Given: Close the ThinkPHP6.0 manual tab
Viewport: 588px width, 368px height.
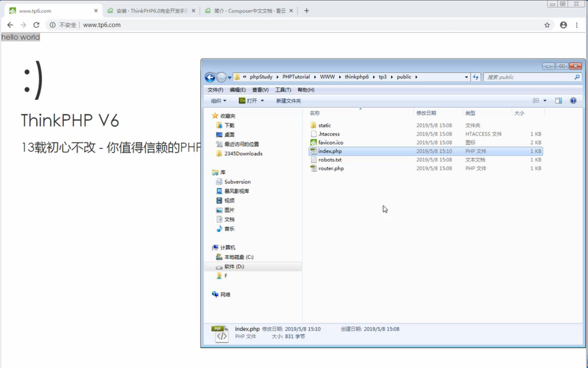Looking at the screenshot, I should coord(194,11).
